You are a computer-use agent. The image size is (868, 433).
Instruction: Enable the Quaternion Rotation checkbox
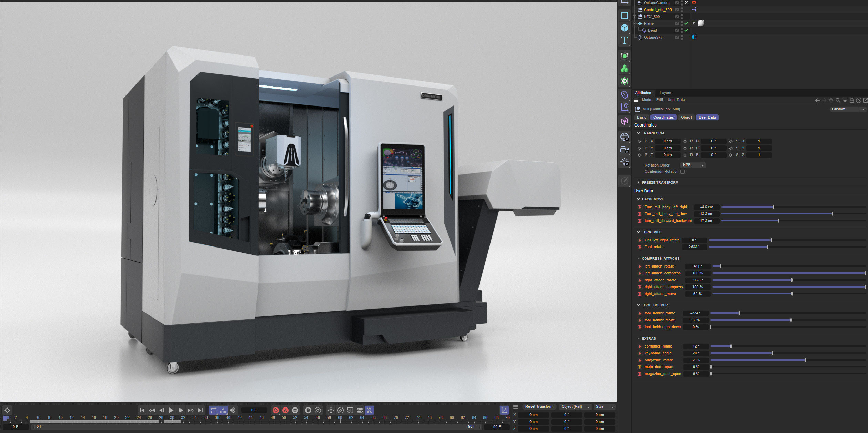pos(683,172)
